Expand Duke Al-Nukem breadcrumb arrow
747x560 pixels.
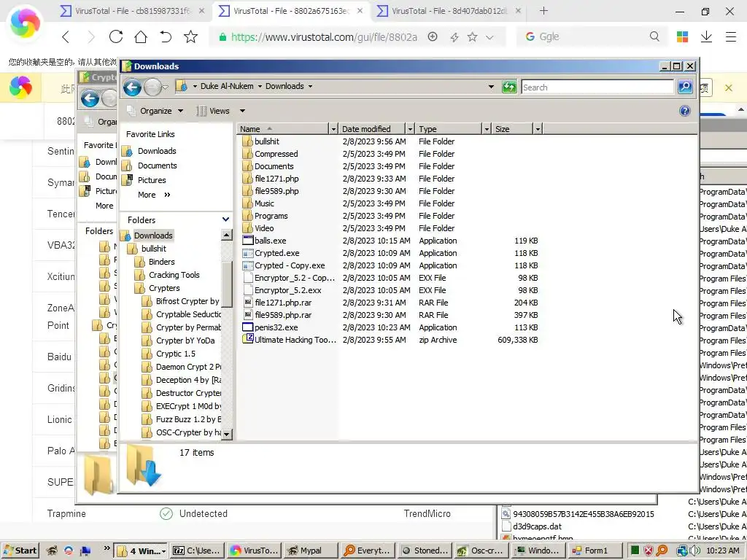pyautogui.click(x=260, y=86)
